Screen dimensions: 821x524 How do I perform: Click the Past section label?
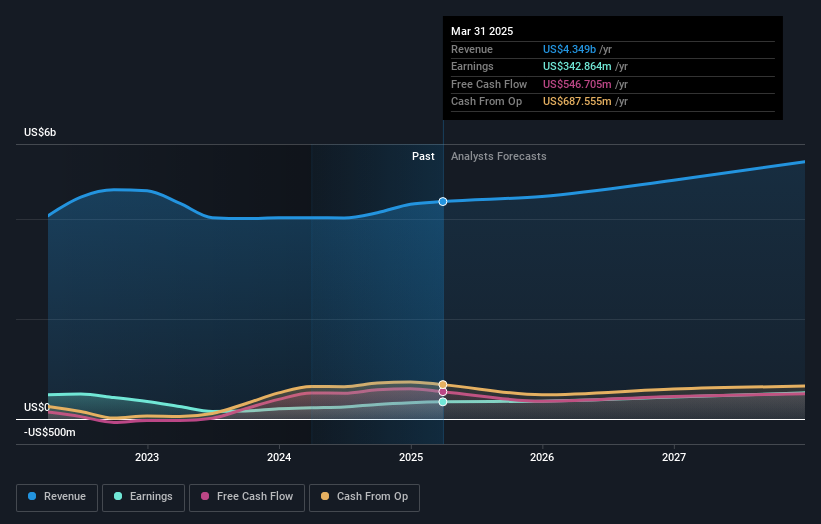(x=423, y=156)
